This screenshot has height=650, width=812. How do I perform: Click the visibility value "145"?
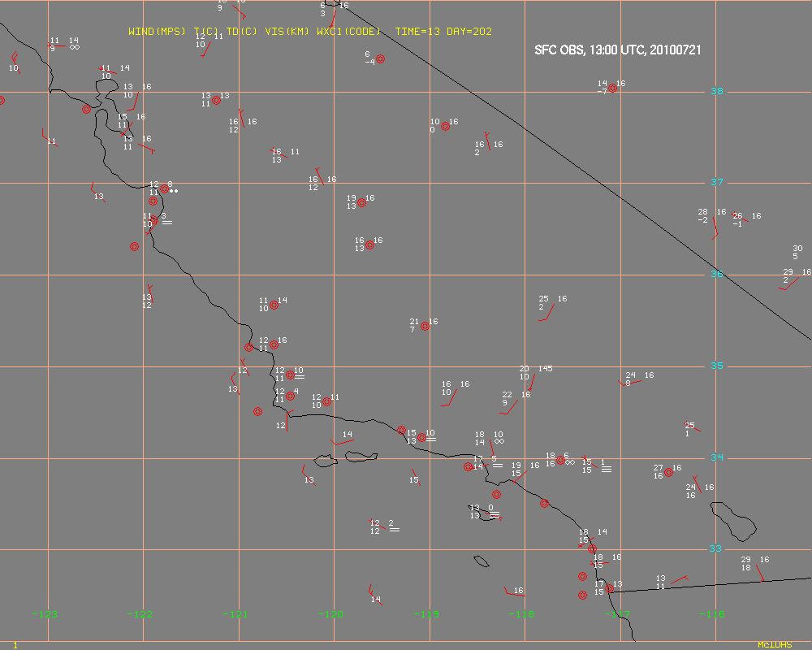pyautogui.click(x=546, y=369)
